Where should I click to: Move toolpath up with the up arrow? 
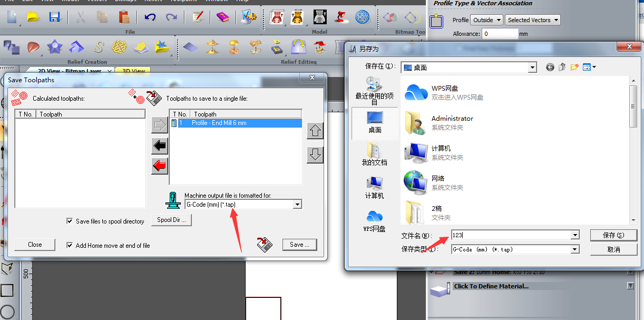(315, 131)
